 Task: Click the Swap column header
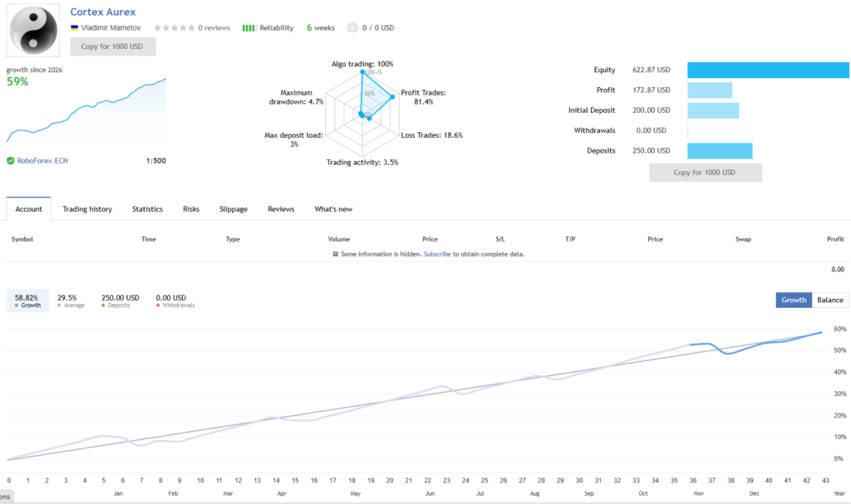point(743,239)
